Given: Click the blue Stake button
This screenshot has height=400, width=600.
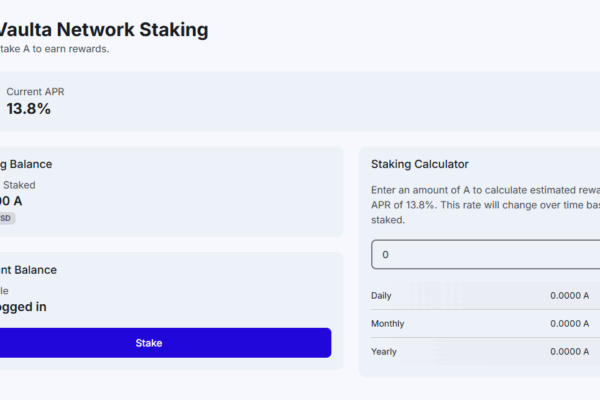Looking at the screenshot, I should click(x=165, y=343).
